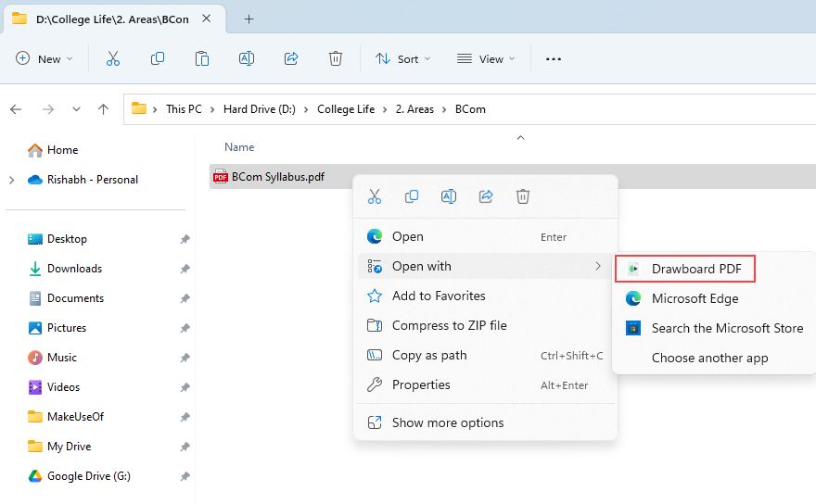Select Compress to ZIP file
Viewport: 816px width, 504px height.
449,325
